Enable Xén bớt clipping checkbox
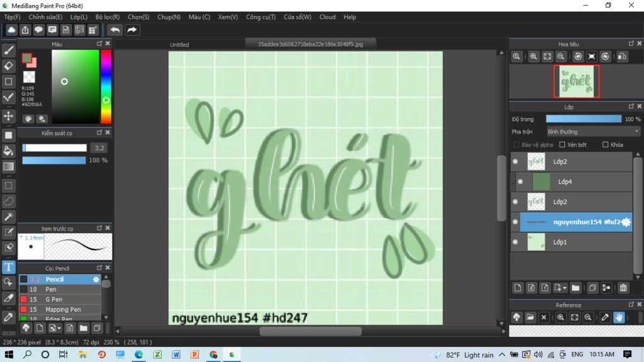 tap(562, 145)
